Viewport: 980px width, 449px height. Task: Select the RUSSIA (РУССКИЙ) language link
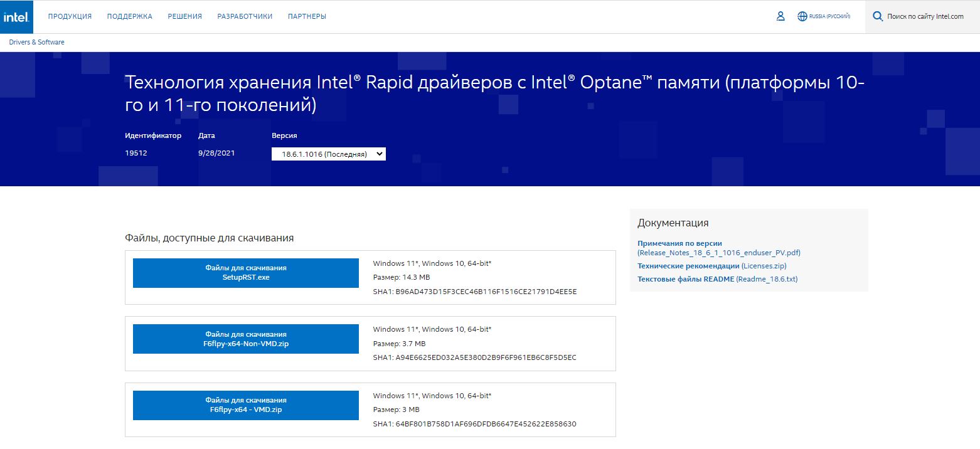[829, 16]
